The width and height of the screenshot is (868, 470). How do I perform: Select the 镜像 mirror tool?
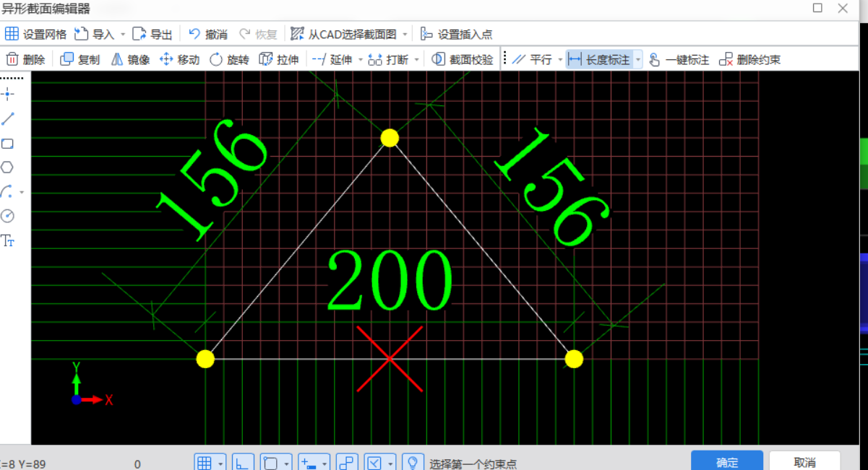tap(131, 59)
